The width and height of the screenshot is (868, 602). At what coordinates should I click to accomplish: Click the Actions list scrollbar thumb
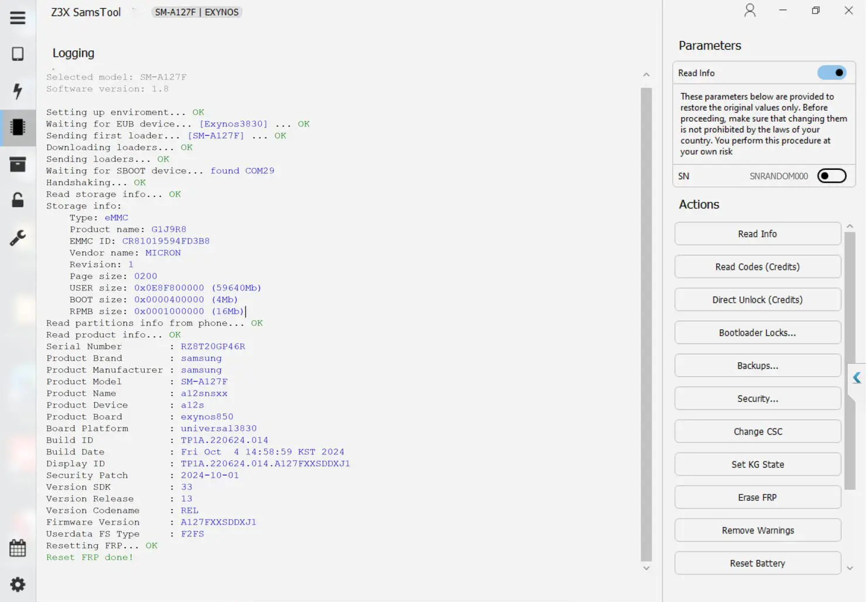(850, 361)
